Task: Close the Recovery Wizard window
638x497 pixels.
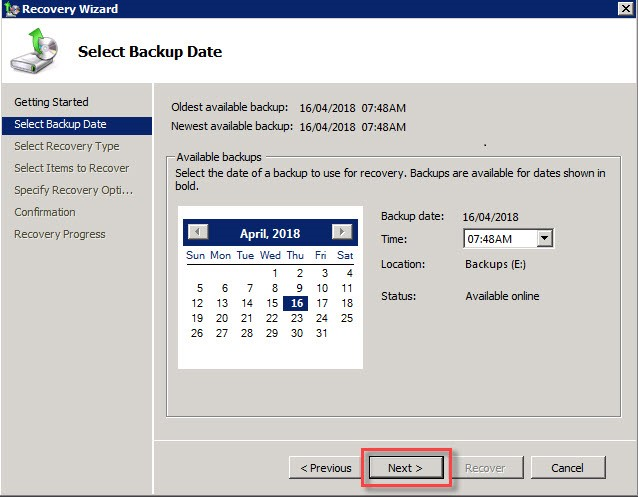Action: coord(624,9)
